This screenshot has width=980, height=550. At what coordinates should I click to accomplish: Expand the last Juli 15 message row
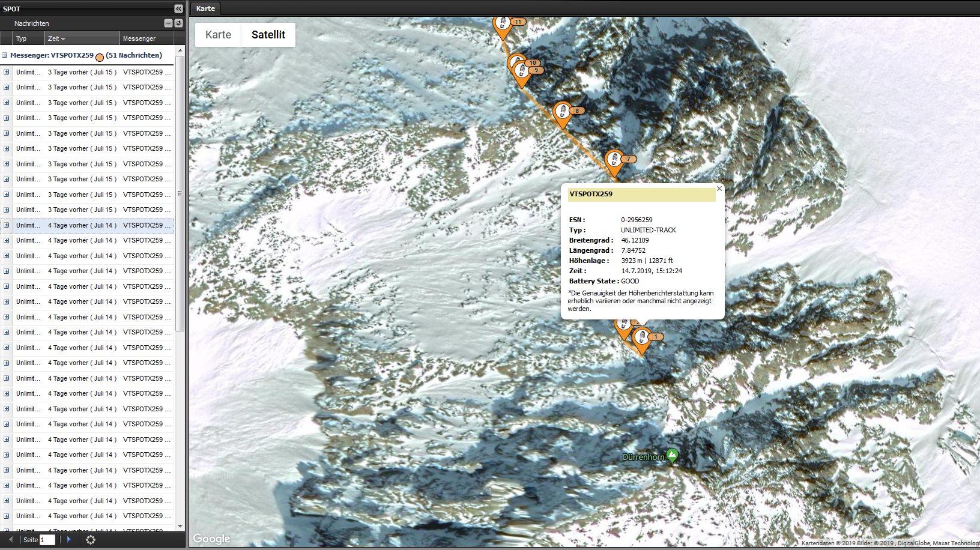pyautogui.click(x=7, y=210)
